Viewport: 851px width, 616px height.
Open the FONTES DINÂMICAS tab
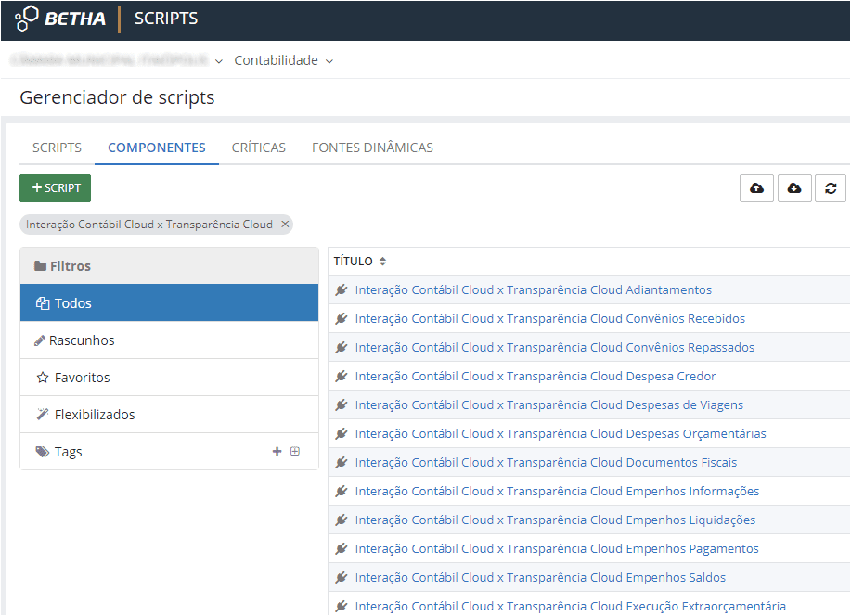click(x=372, y=148)
